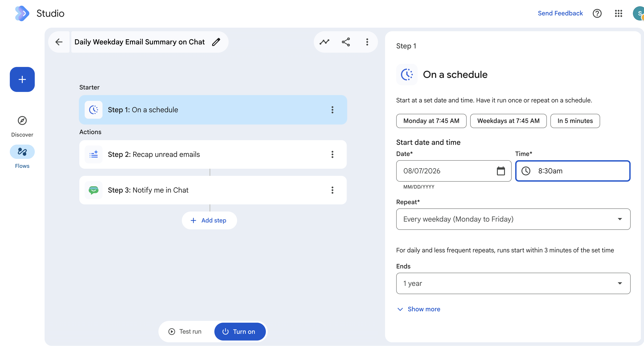
Task: Choose Weekdays at 7:45 AM preset
Action: pyautogui.click(x=508, y=121)
